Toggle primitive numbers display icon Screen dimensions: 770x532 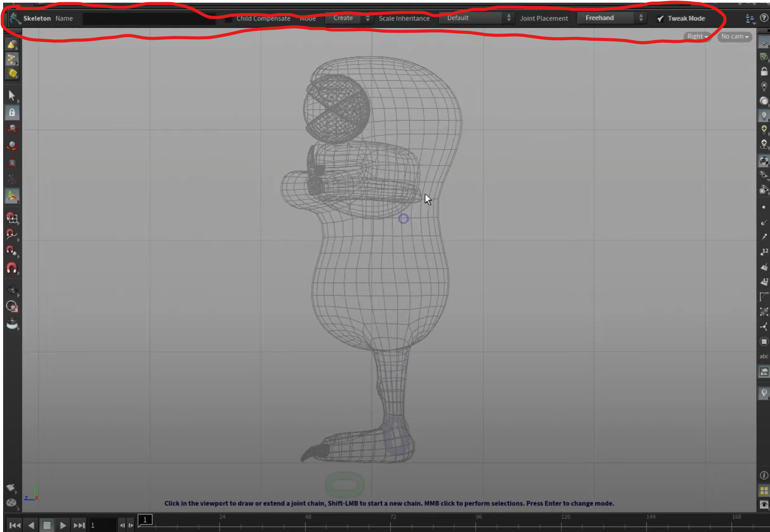tap(764, 282)
